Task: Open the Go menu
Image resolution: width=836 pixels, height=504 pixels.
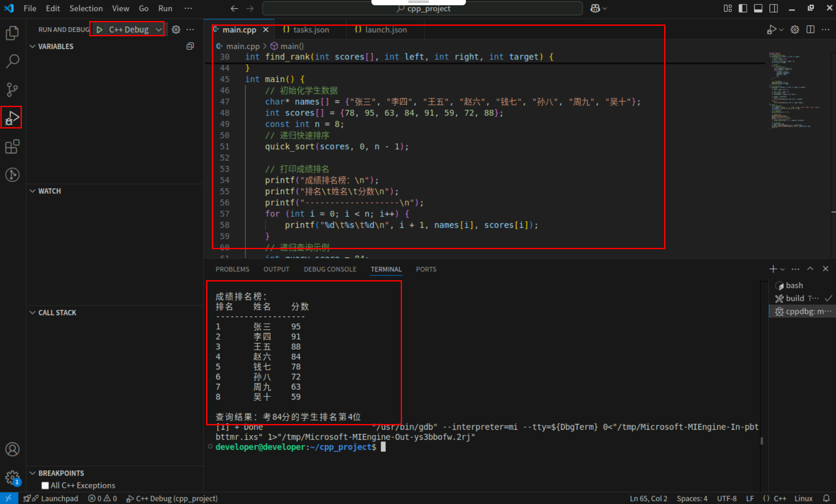Action: [143, 8]
